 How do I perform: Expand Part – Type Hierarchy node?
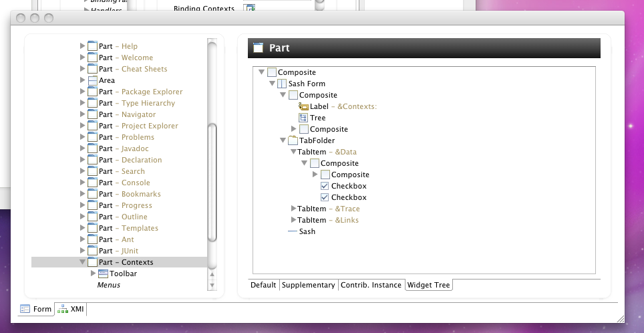coord(83,103)
